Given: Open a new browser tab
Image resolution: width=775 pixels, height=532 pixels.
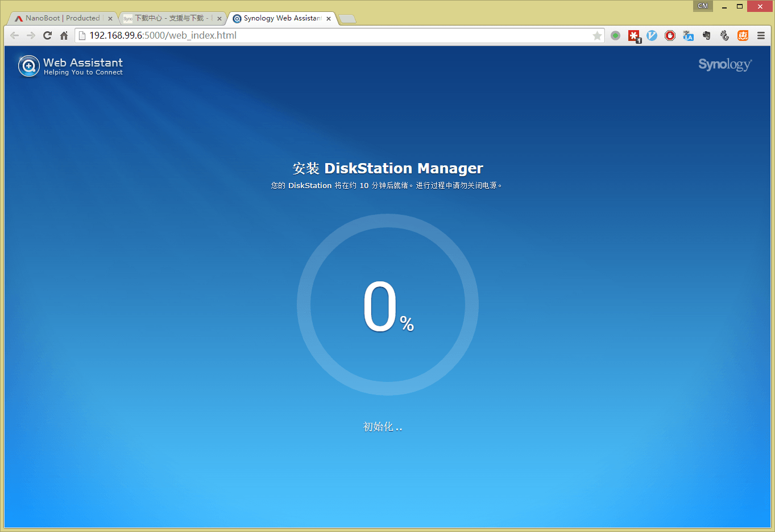Looking at the screenshot, I should [x=347, y=19].
